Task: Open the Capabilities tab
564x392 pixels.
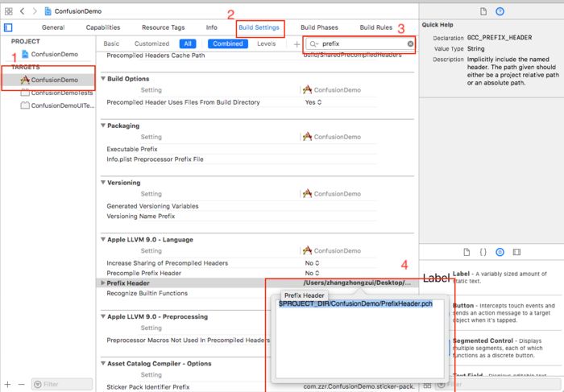Action: (103, 27)
